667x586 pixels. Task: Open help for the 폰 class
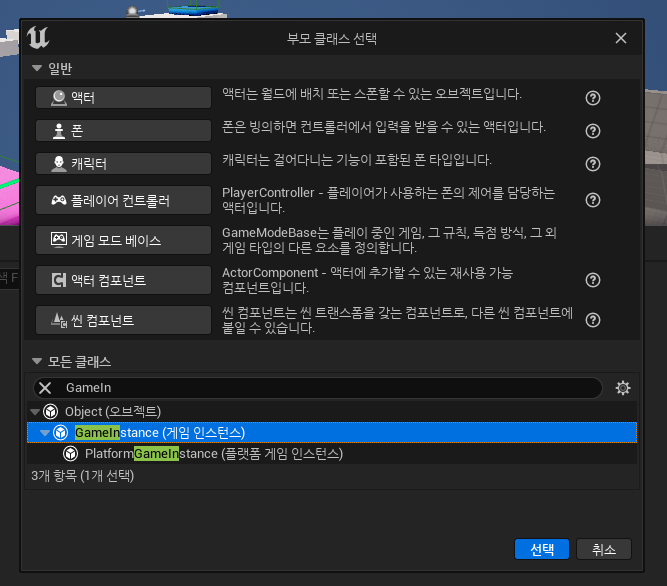[593, 131]
